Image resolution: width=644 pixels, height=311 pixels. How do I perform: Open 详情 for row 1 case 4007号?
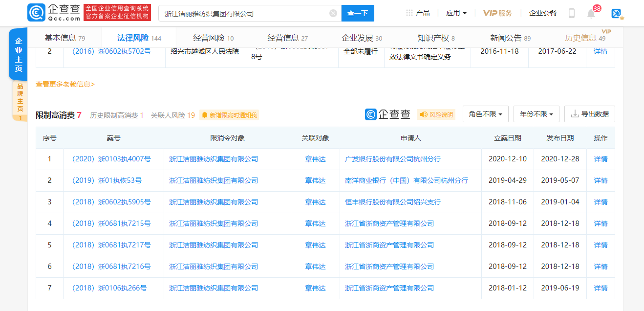click(601, 159)
